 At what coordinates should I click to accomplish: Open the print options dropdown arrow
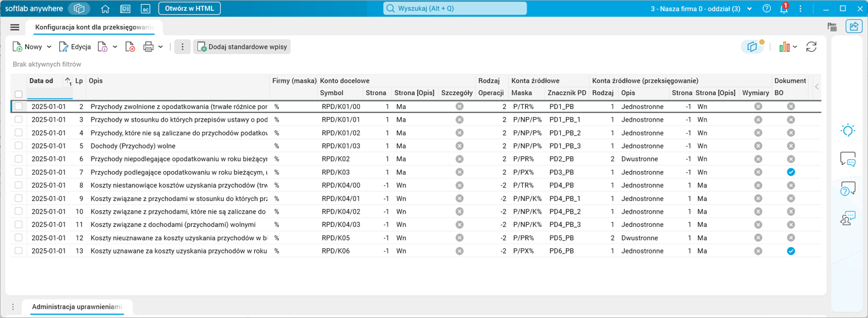pos(160,47)
